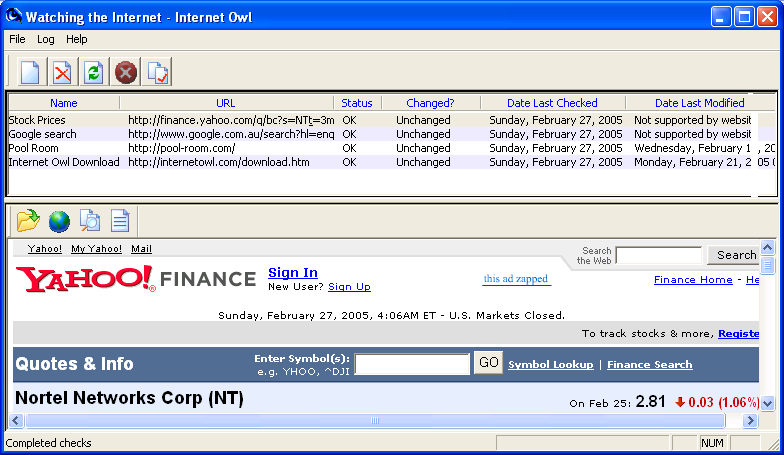This screenshot has width=784, height=455.
Task: Click the pages with red checkmark icon
Action: [x=158, y=72]
